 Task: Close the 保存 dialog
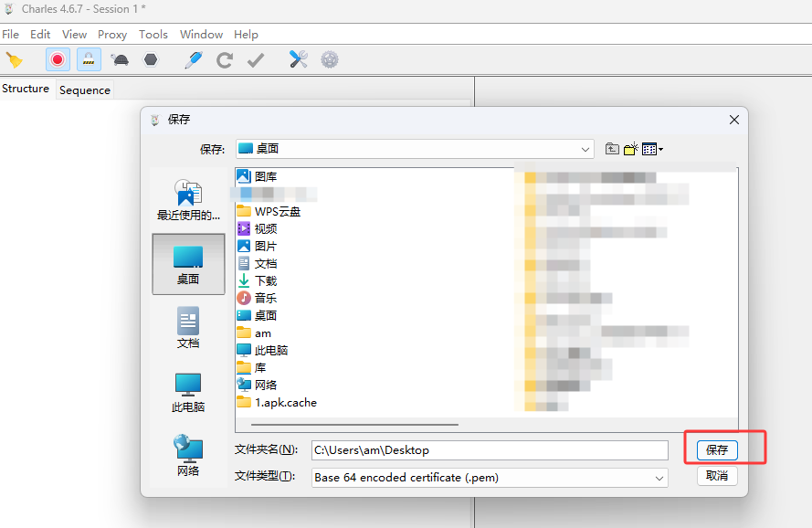[x=733, y=120]
